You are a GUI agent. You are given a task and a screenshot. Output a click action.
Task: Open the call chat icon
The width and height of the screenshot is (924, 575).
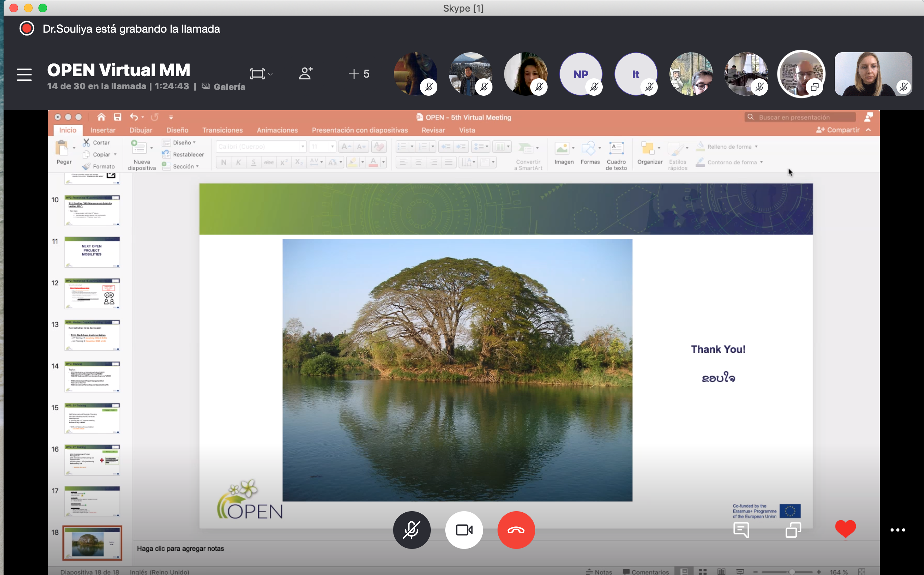coord(741,530)
